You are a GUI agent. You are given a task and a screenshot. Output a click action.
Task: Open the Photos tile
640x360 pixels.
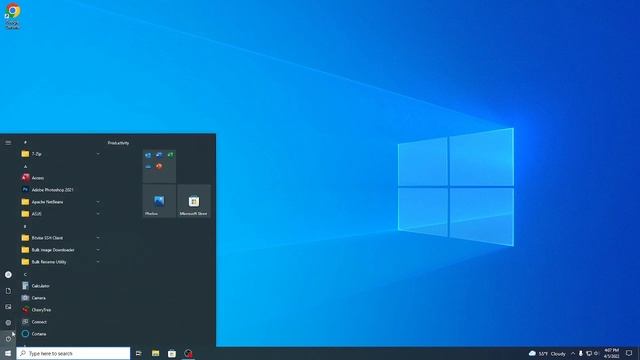pyautogui.click(x=159, y=201)
